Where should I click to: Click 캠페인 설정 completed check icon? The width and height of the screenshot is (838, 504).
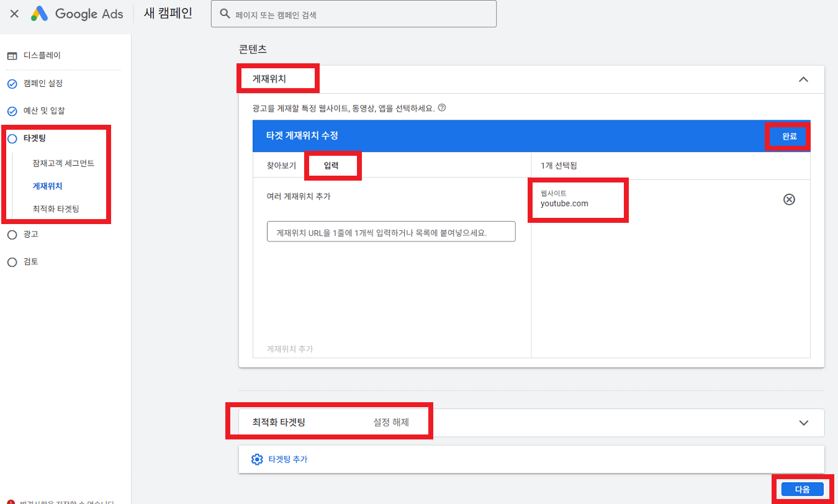(x=12, y=84)
